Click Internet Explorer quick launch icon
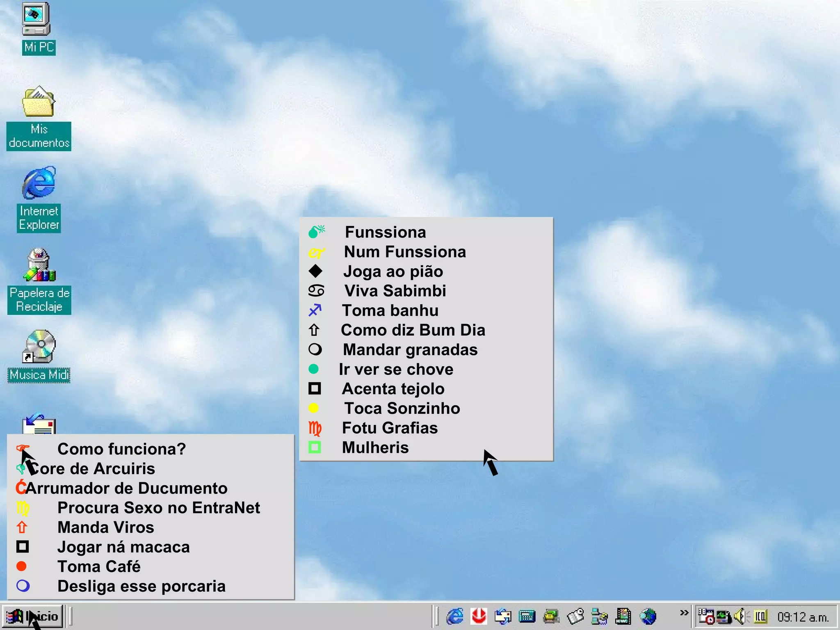This screenshot has width=840, height=630. 455,616
